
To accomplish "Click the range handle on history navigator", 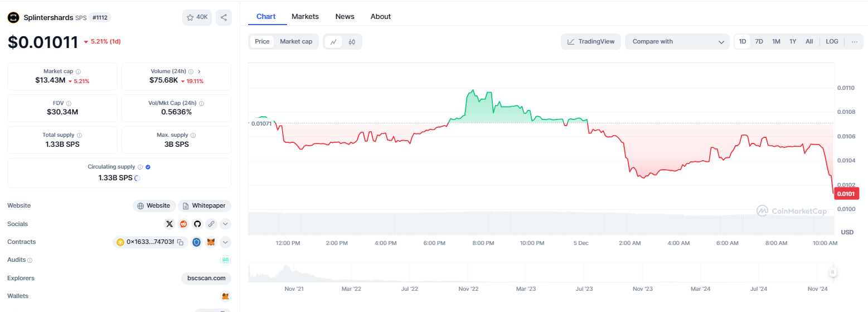I will [832, 272].
